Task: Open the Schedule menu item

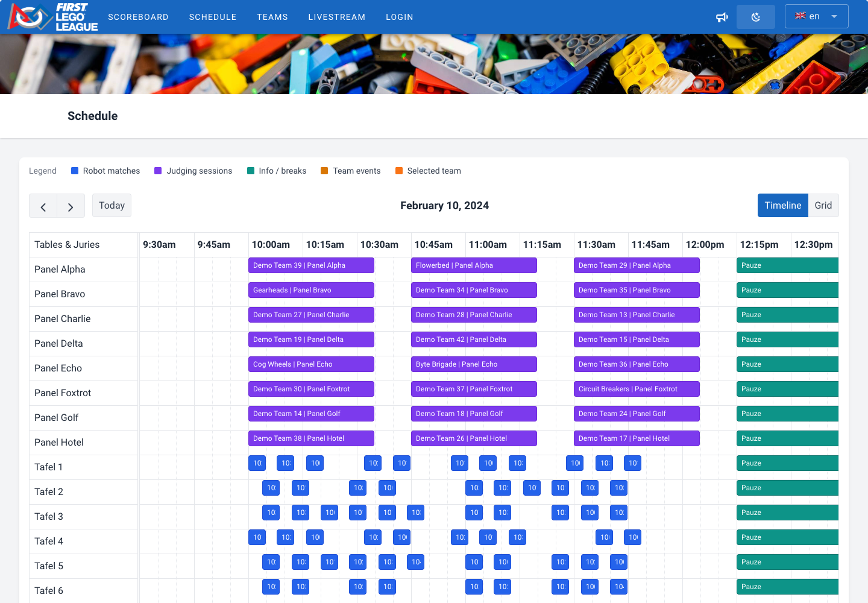Action: pyautogui.click(x=213, y=17)
